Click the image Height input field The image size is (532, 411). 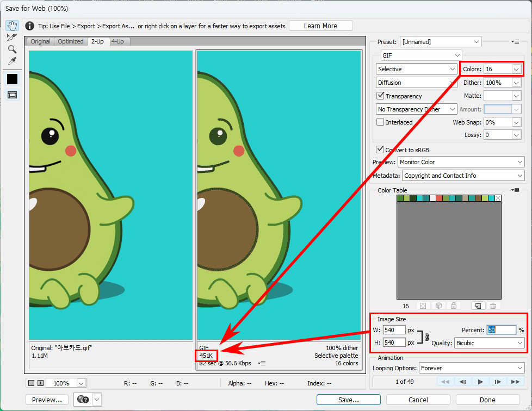click(394, 343)
